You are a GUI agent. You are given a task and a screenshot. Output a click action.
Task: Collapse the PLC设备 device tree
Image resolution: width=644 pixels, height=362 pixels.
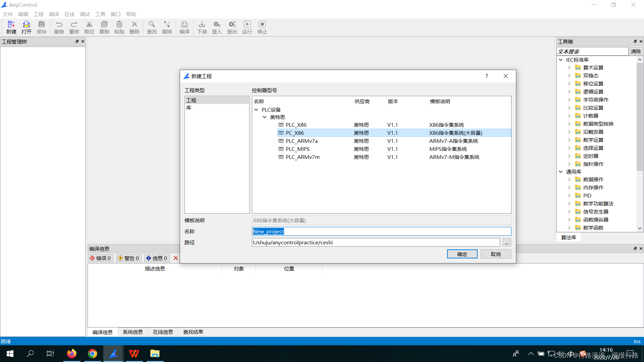pyautogui.click(x=257, y=109)
